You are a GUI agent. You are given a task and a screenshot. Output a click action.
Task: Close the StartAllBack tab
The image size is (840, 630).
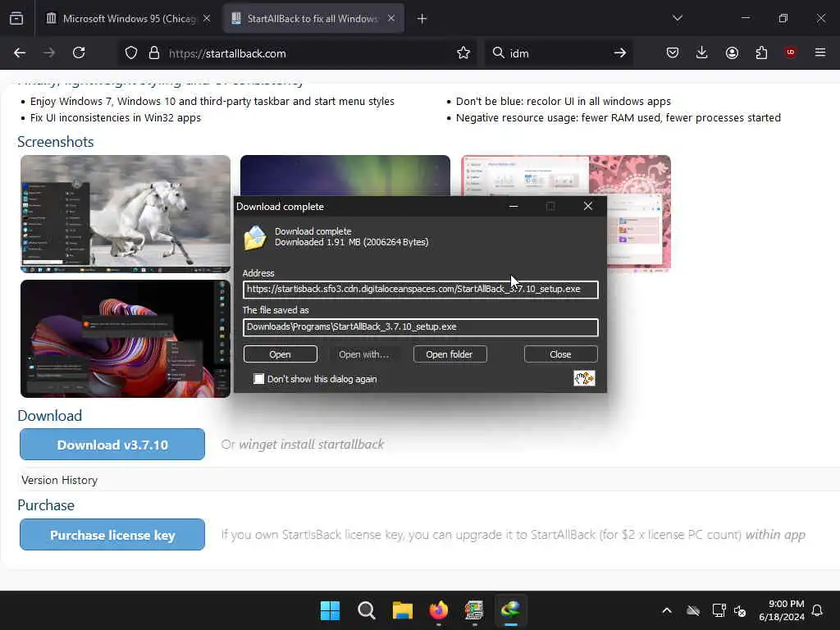[391, 18]
